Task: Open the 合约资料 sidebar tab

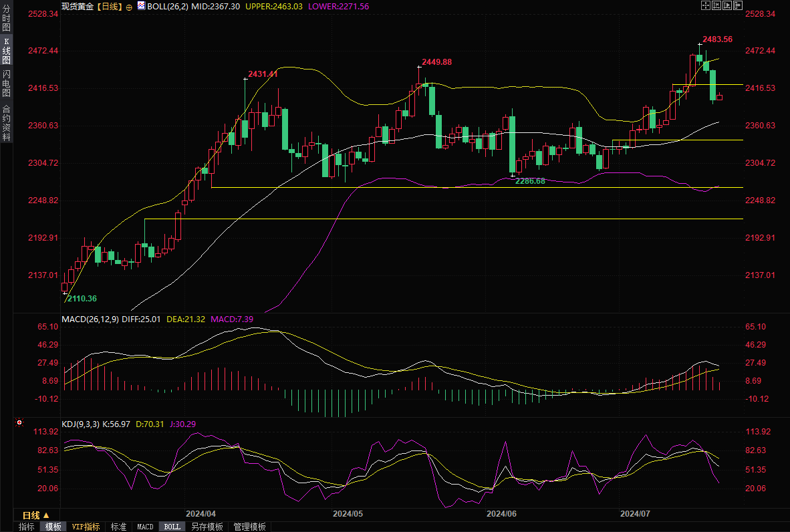Action: (x=6, y=122)
